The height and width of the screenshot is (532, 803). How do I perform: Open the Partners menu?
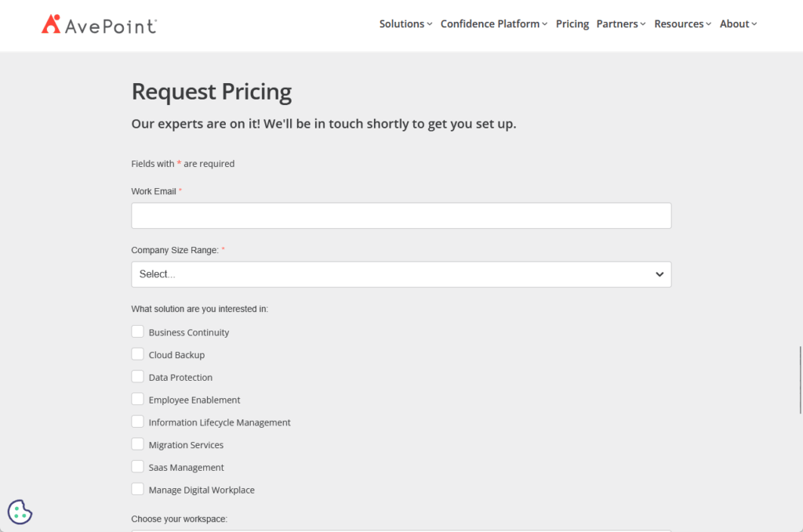click(621, 24)
